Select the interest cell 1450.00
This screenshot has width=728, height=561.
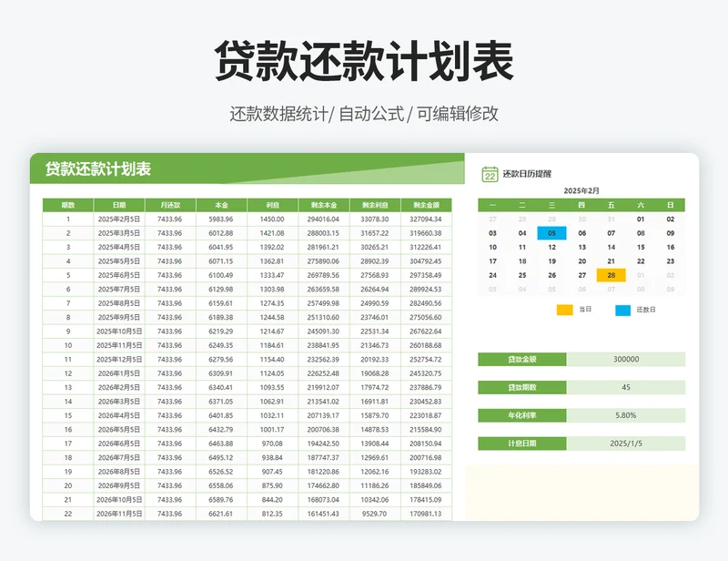272,219
